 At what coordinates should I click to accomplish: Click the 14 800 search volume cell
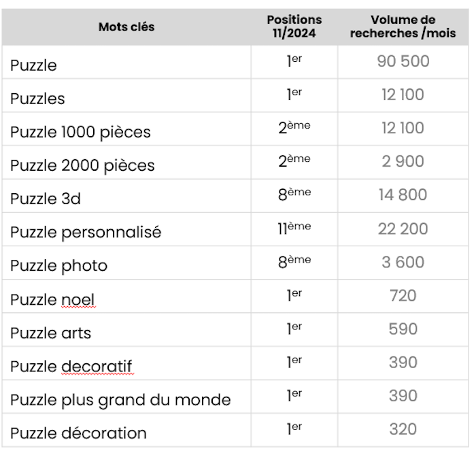[403, 195]
